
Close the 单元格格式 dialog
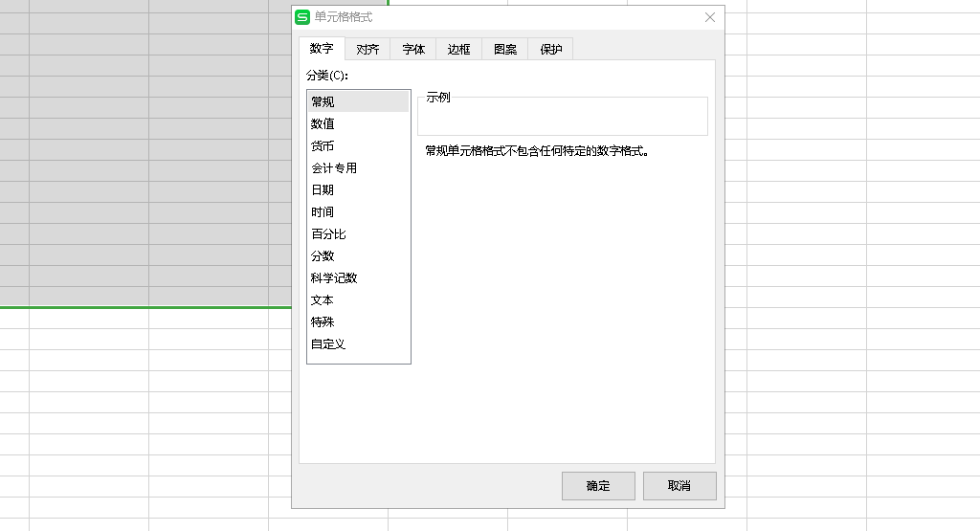coord(709,17)
